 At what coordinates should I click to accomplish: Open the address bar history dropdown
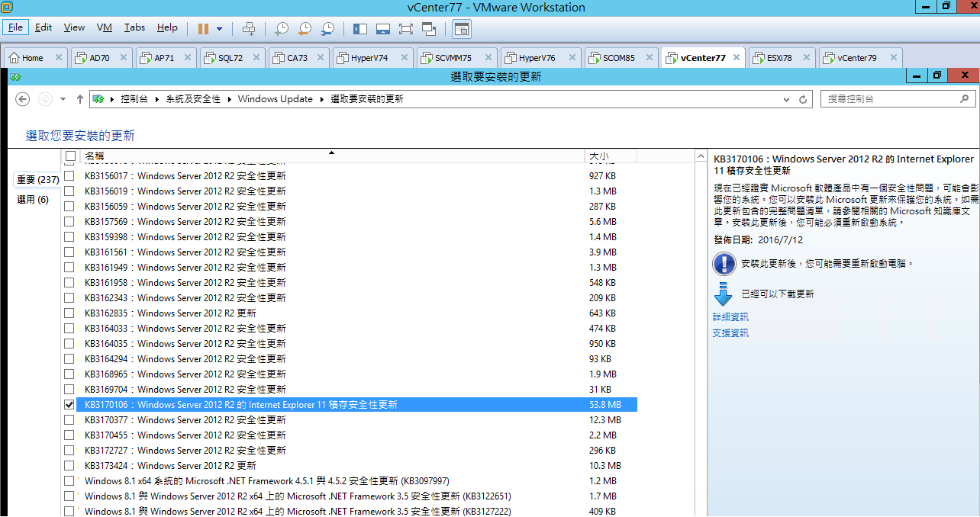(787, 99)
